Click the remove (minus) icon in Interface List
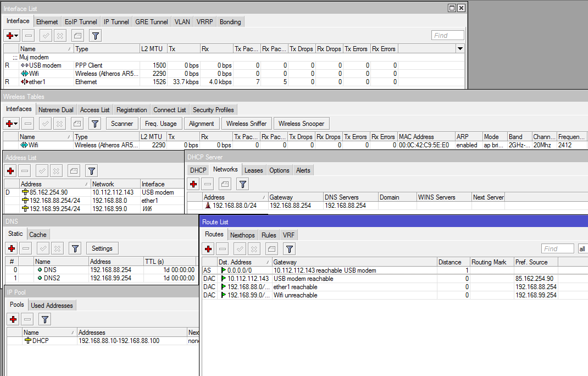Screen dimensions: 588x376 pyautogui.click(x=29, y=36)
